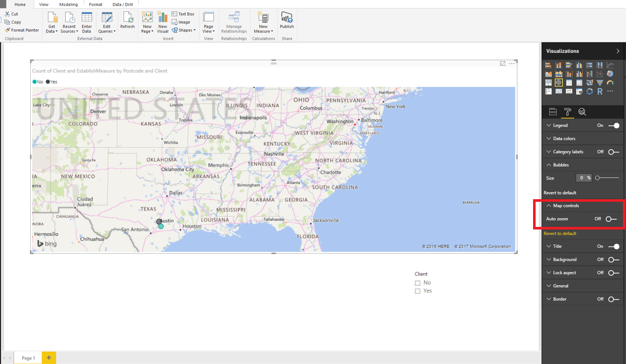
Task: Insert a Text Box
Action: pos(183,14)
